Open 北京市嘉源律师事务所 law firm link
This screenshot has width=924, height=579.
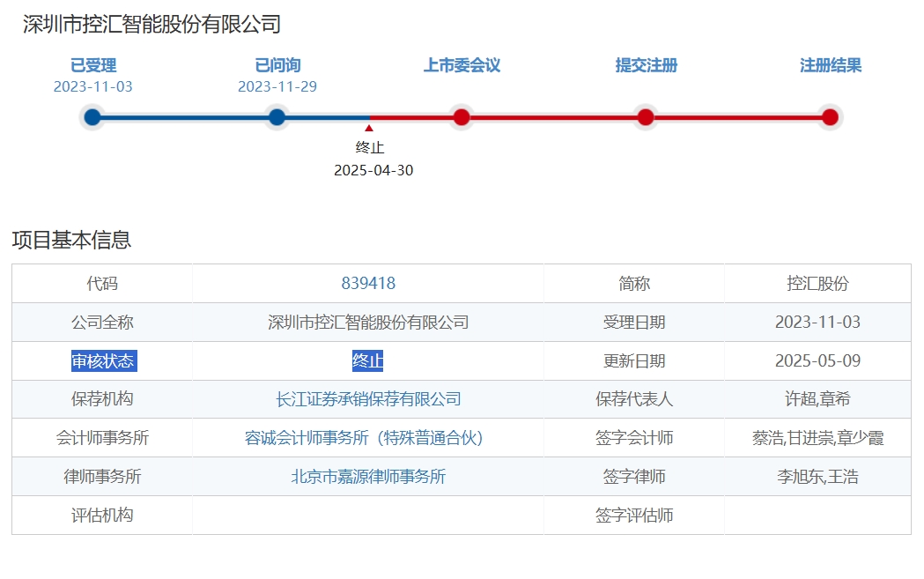pos(368,477)
